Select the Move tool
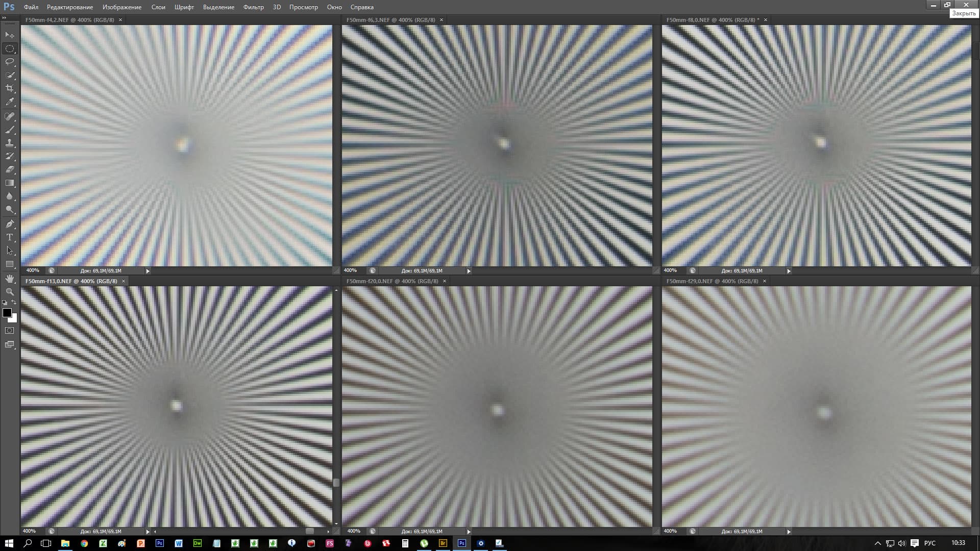 click(x=10, y=35)
